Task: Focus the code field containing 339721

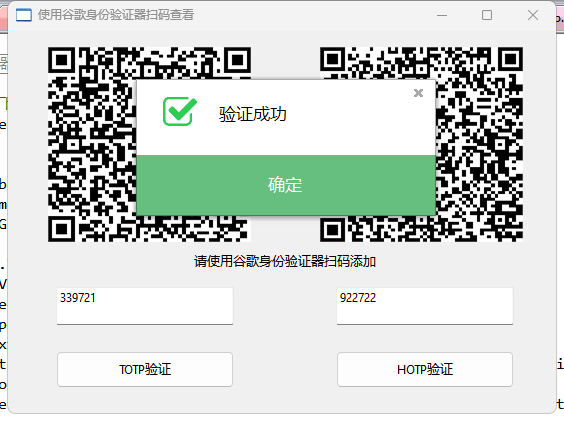Action: click(145, 306)
